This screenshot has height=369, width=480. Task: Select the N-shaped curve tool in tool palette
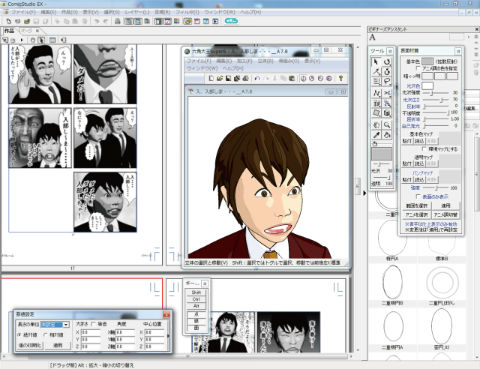376,93
